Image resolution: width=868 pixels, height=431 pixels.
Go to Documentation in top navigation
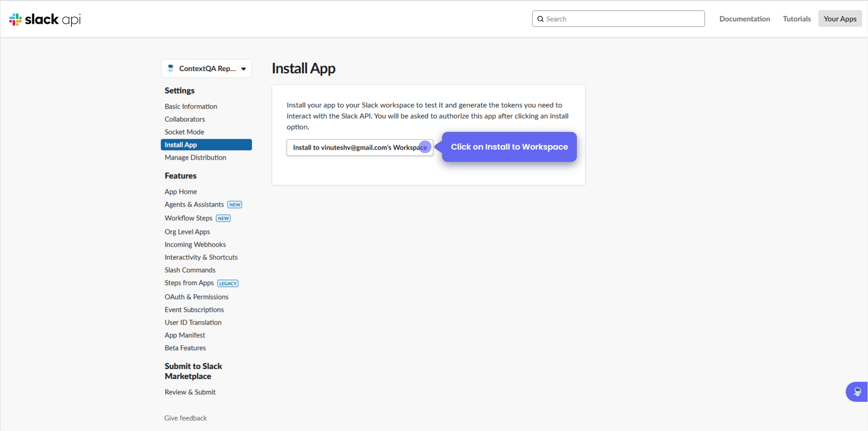point(744,19)
